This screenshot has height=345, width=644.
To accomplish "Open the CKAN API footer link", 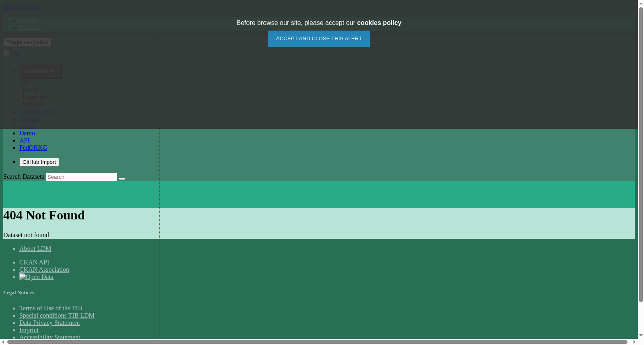I will pyautogui.click(x=34, y=262).
